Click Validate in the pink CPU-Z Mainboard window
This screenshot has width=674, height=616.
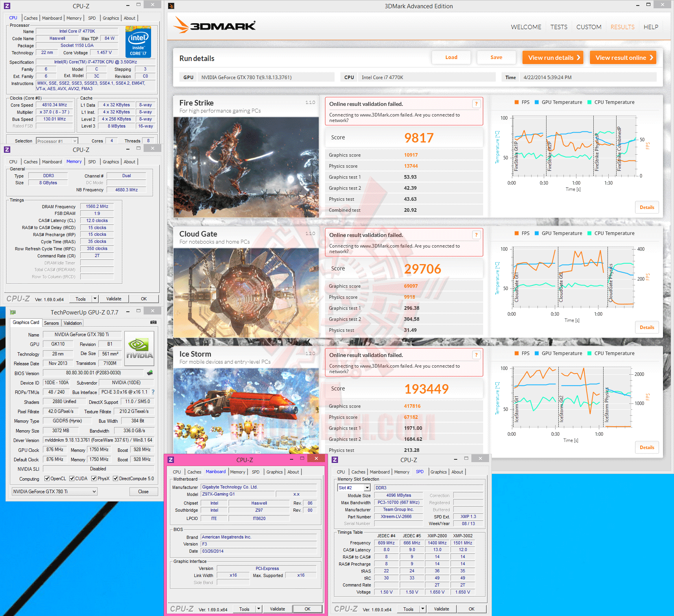click(277, 609)
